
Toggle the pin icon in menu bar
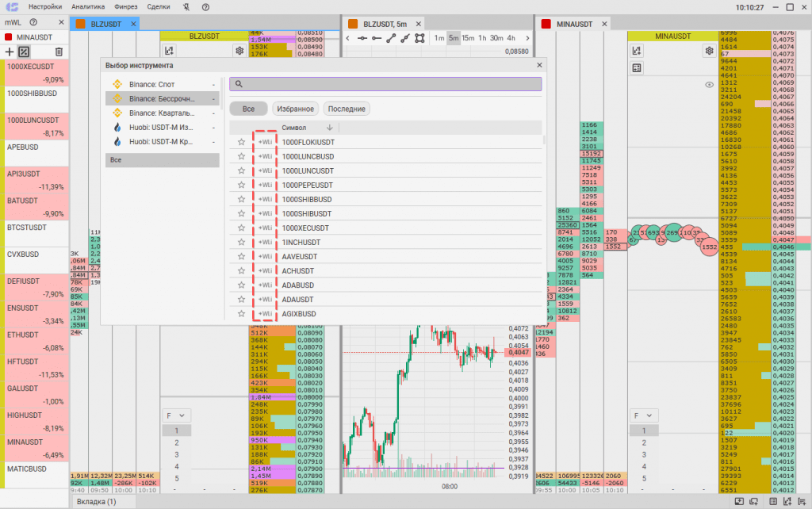pyautogui.click(x=186, y=6)
